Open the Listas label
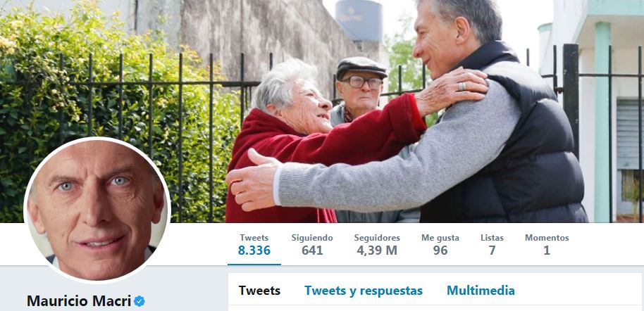The image size is (644, 311). 492,238
